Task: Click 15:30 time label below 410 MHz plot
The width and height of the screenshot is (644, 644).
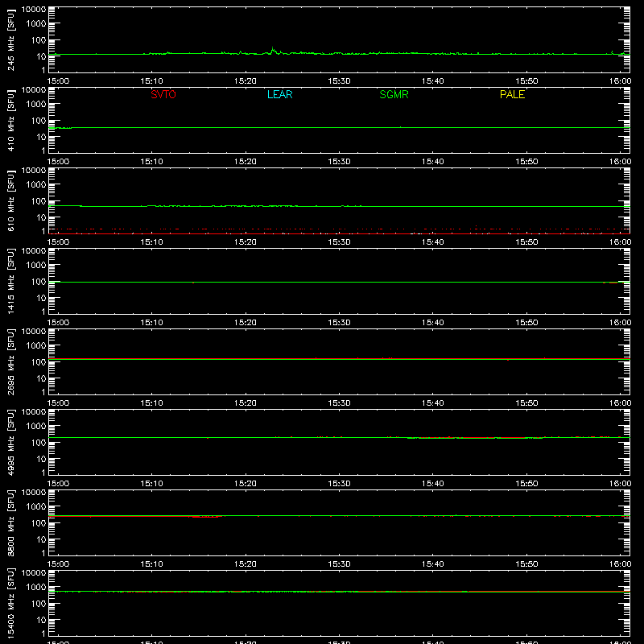Action: pos(339,162)
